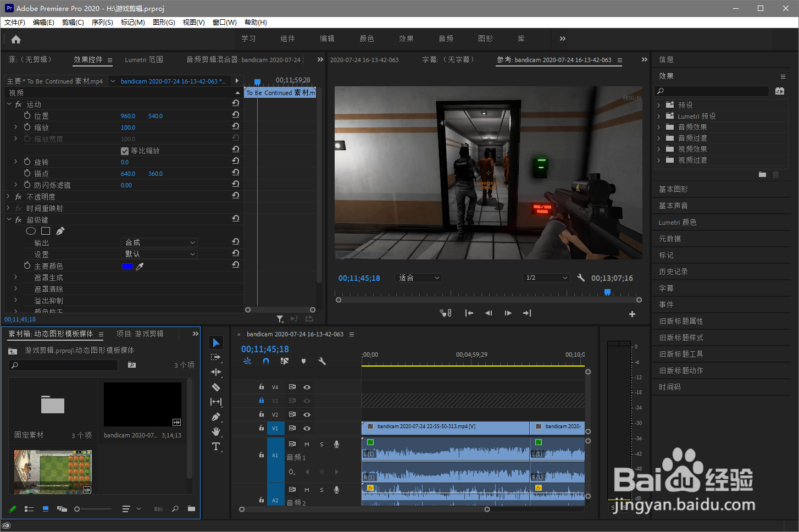Uncheck the uniform scale checkbox
This screenshot has width=799, height=532.
[125, 151]
